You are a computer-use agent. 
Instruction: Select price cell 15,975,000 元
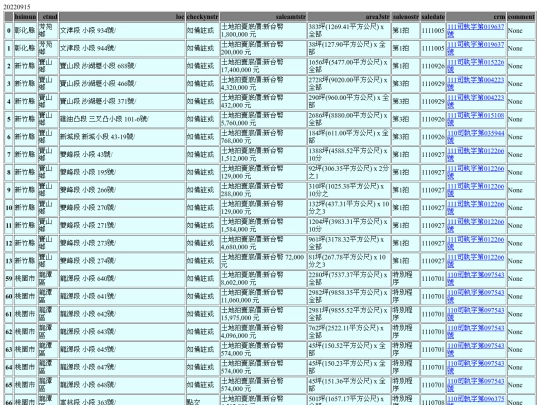coord(263,314)
